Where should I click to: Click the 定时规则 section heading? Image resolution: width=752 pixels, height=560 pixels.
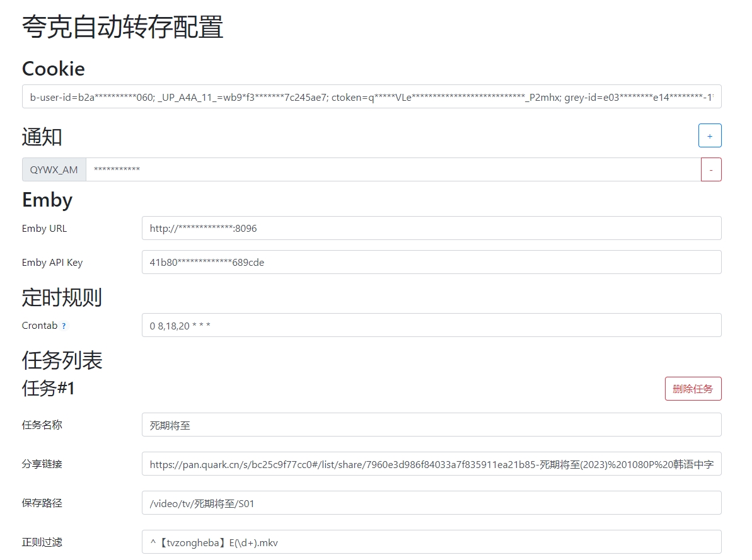pyautogui.click(x=61, y=297)
